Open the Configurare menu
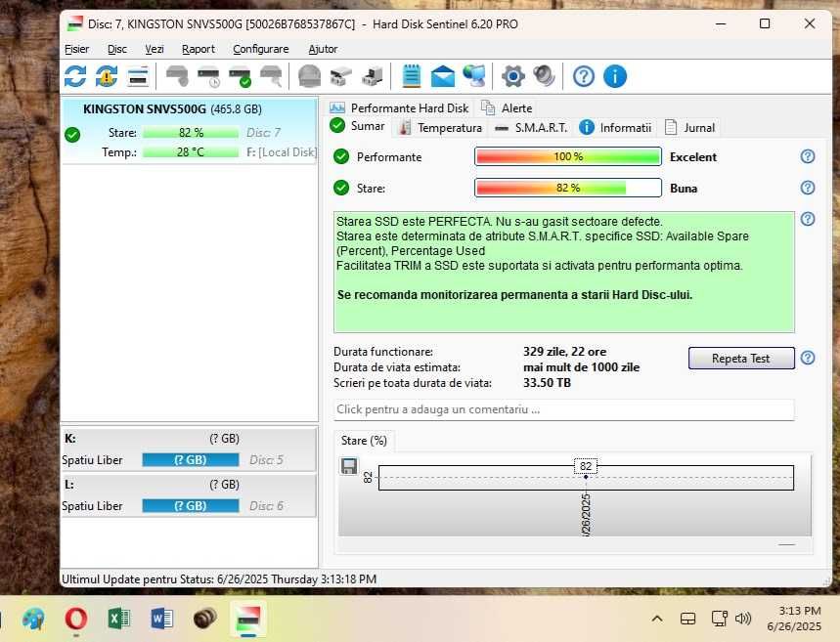The height and width of the screenshot is (642, 840). point(261,49)
